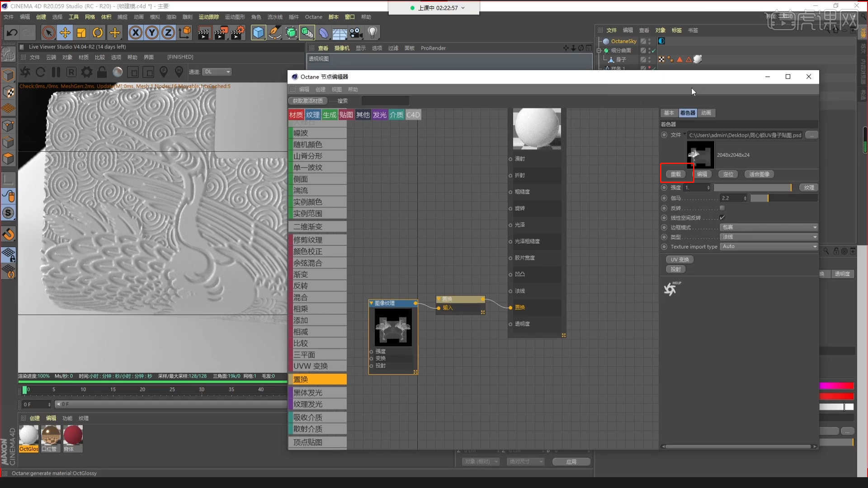868x488 pixels.
Task: Toggle clay mode sphere in Live Viewer
Action: [118, 72]
